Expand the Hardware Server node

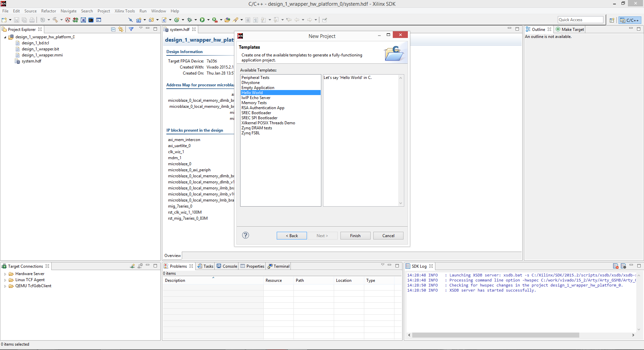(x=5, y=274)
